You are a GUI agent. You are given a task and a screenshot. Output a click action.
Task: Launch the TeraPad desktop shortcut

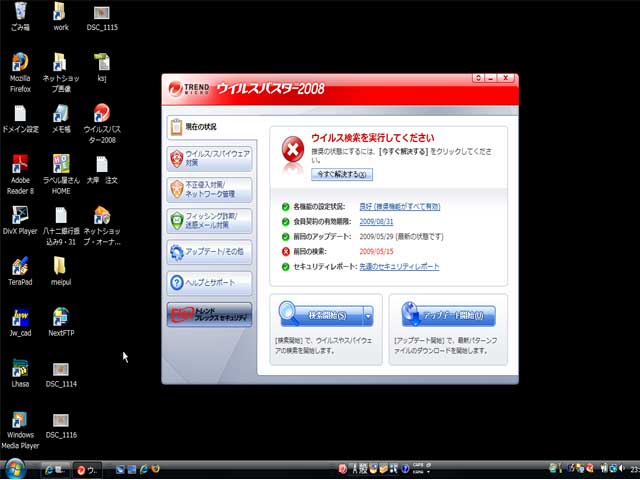pyautogui.click(x=20, y=267)
